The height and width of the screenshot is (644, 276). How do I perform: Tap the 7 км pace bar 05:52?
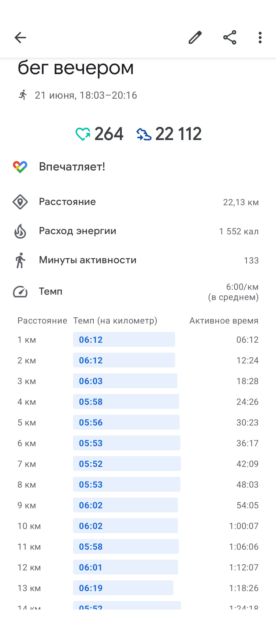[x=127, y=464]
